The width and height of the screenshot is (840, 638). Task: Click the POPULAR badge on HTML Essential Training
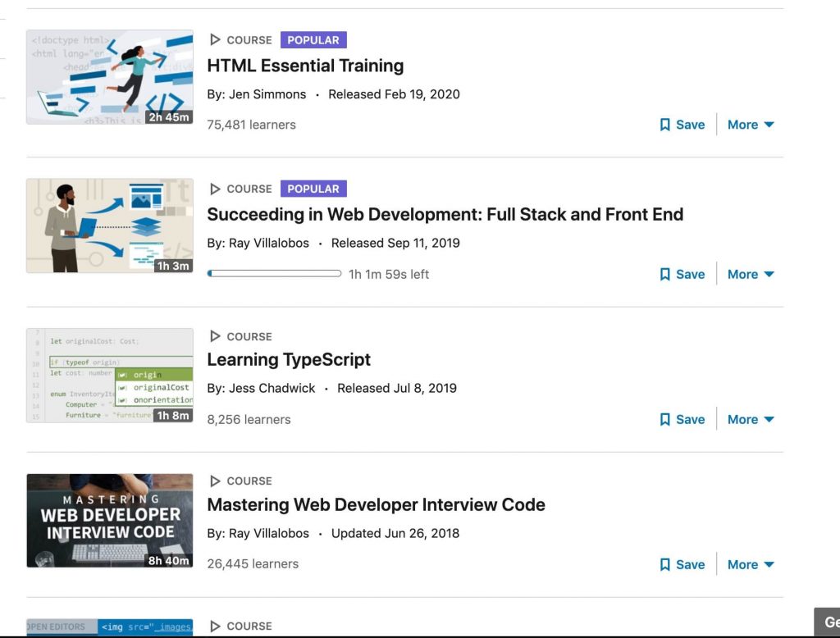tap(313, 40)
